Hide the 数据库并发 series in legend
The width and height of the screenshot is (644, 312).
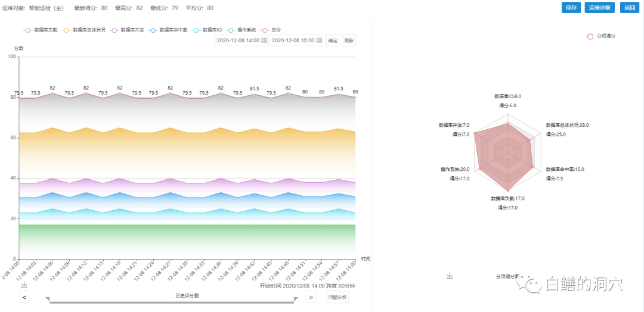click(127, 30)
